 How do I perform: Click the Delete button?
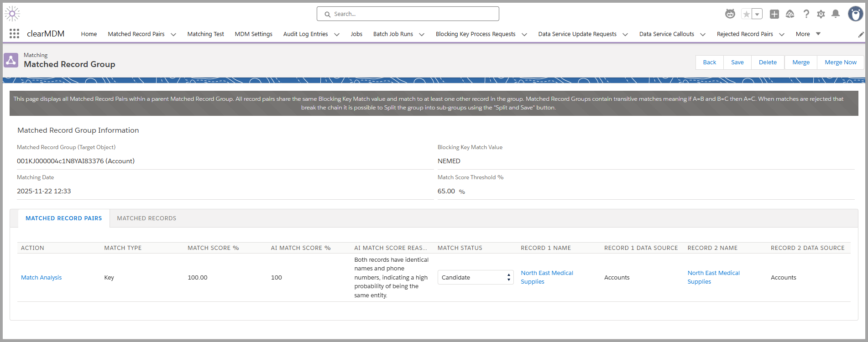768,62
